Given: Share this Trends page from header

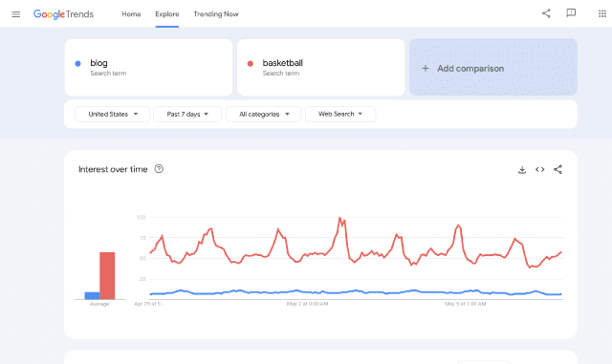Looking at the screenshot, I should tap(546, 13).
